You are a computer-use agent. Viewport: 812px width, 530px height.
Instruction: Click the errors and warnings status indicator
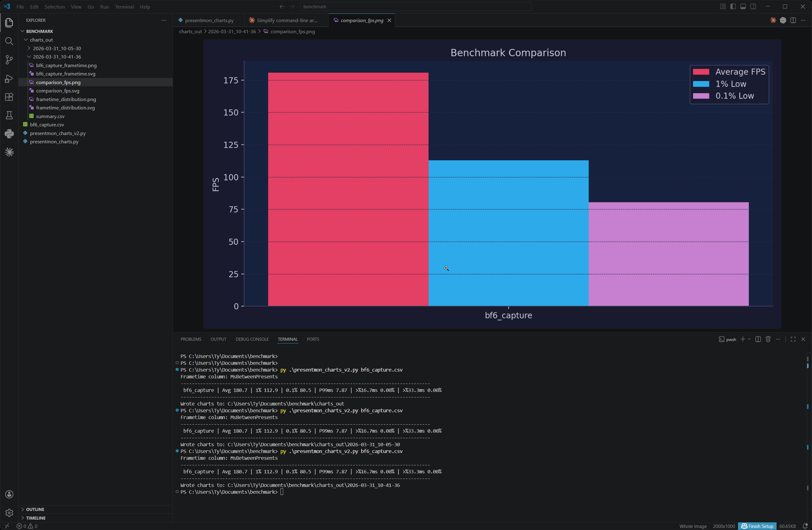tap(27, 526)
